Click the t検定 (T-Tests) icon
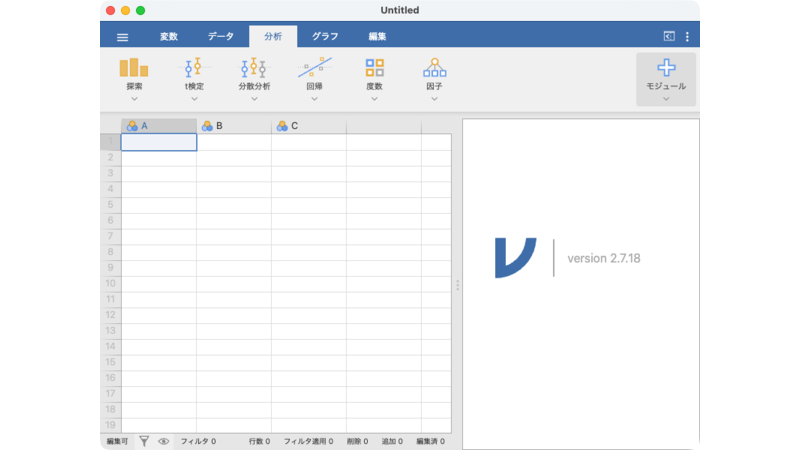Image resolution: width=800 pixels, height=450 pixels. [x=194, y=68]
